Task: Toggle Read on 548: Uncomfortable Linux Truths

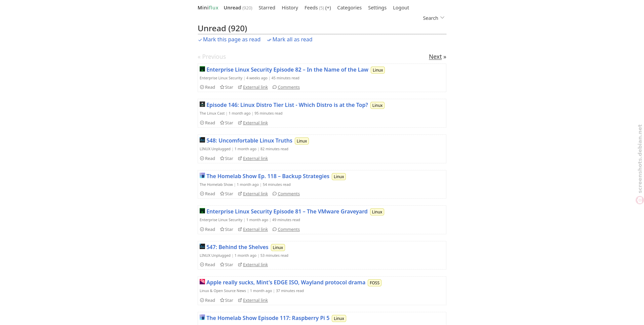Action: (207, 159)
